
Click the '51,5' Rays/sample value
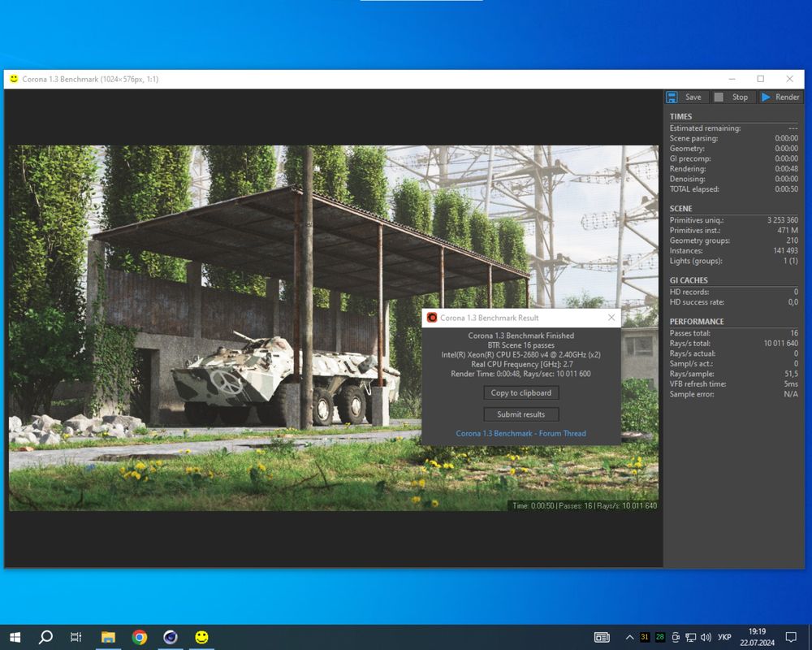pos(791,374)
